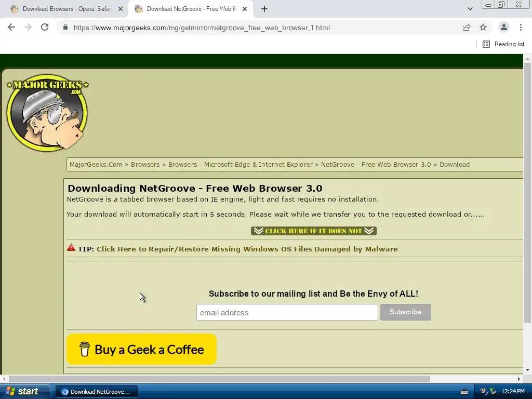Open the Repair/Restore Missing Windows OS Files link
The image size is (532, 399).
(x=247, y=249)
